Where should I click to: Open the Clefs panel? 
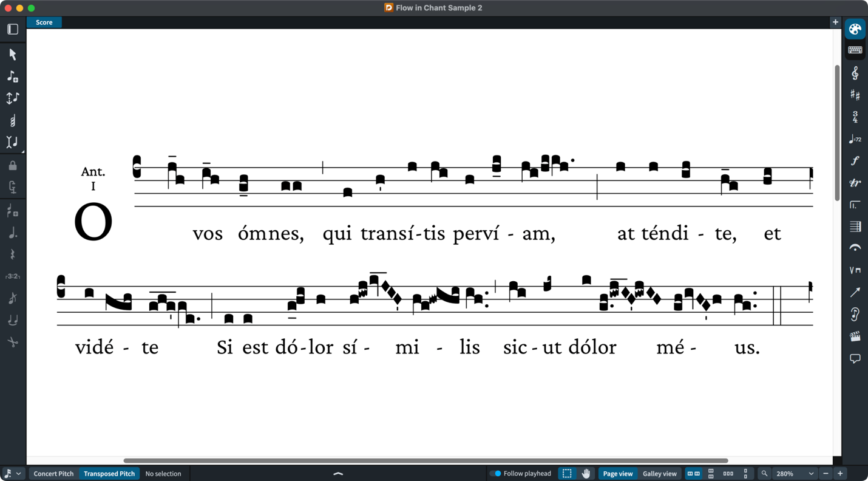click(855, 73)
